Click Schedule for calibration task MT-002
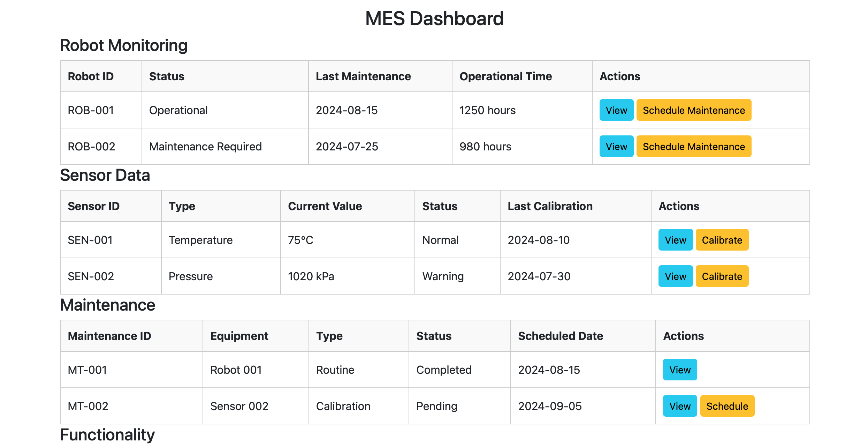This screenshot has height=446, width=868. pos(727,406)
